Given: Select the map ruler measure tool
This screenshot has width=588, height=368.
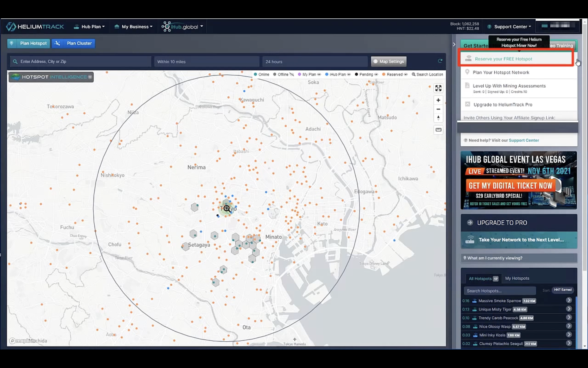Looking at the screenshot, I should 438,130.
